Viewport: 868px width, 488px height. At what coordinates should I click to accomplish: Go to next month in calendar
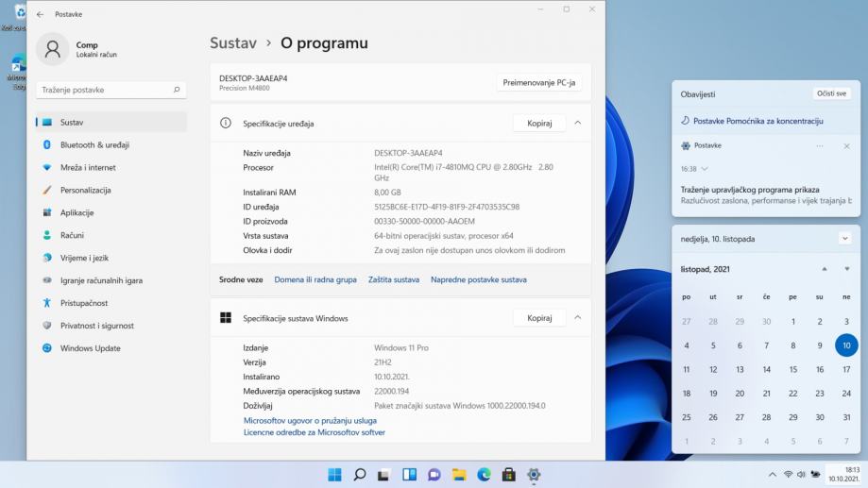click(x=847, y=269)
